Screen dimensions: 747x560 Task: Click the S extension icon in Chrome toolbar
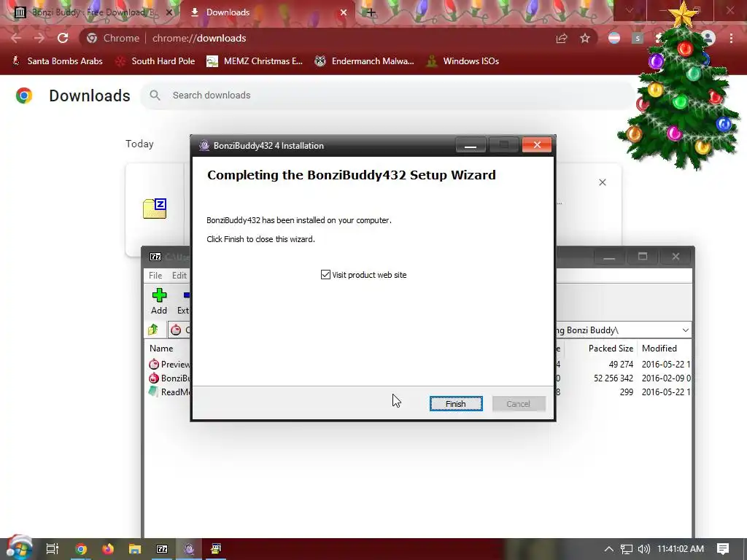638,38
